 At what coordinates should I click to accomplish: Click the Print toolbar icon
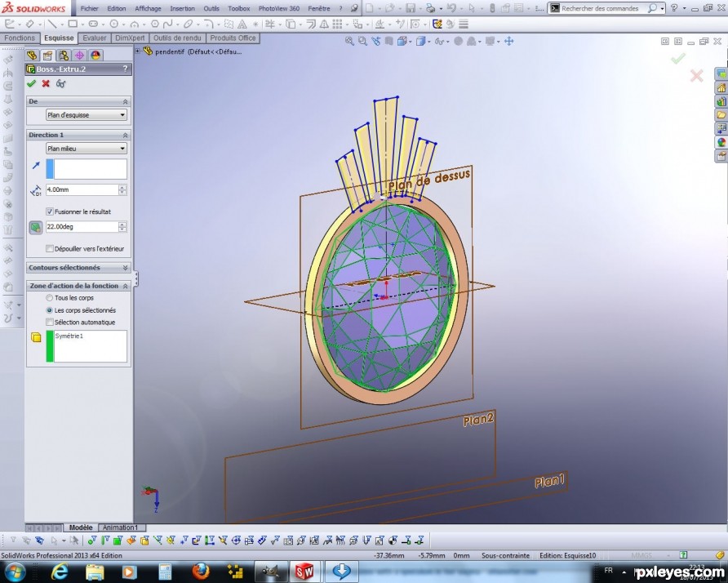[x=430, y=8]
